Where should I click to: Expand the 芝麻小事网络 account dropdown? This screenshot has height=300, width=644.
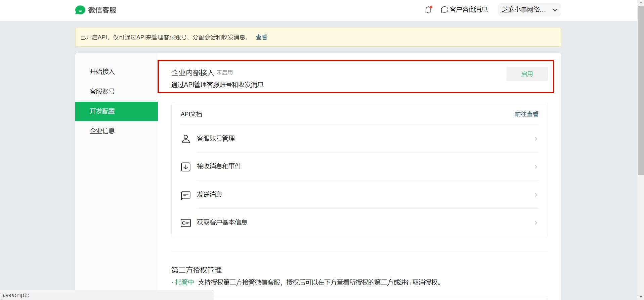[529, 10]
